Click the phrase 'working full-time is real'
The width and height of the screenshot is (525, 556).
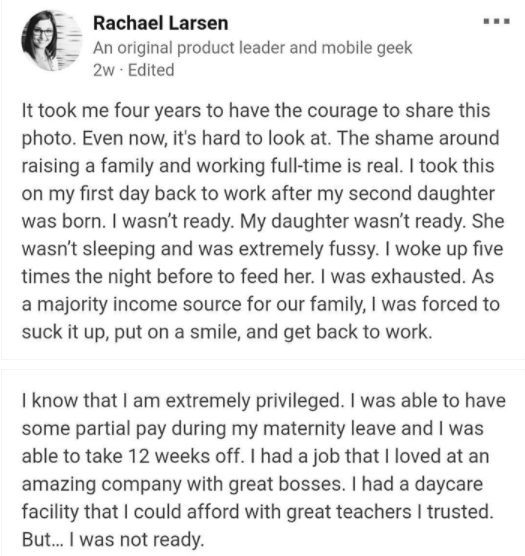point(299,166)
